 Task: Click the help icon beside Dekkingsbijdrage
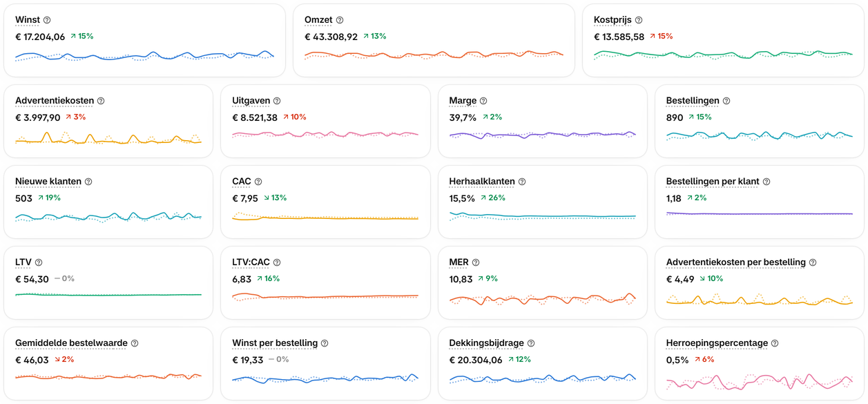point(531,343)
